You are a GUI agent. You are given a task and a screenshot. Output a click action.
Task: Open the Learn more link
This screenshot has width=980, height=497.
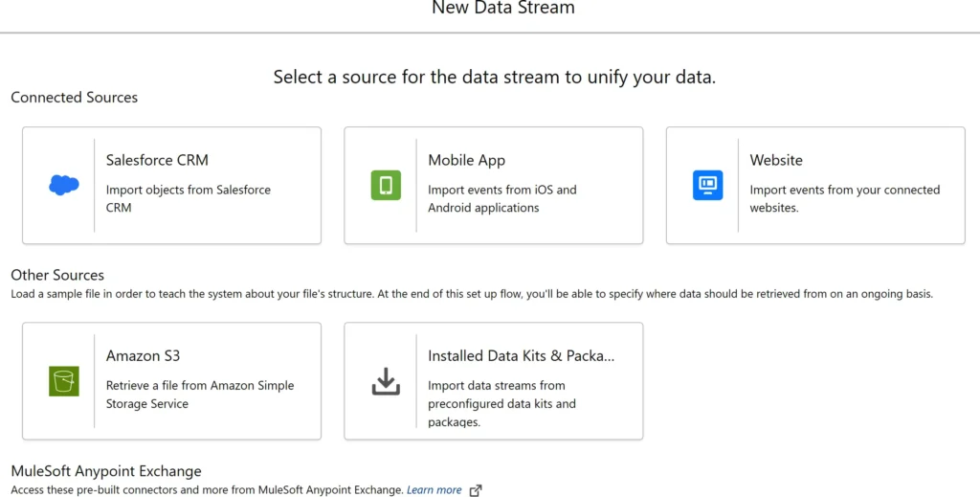[434, 490]
